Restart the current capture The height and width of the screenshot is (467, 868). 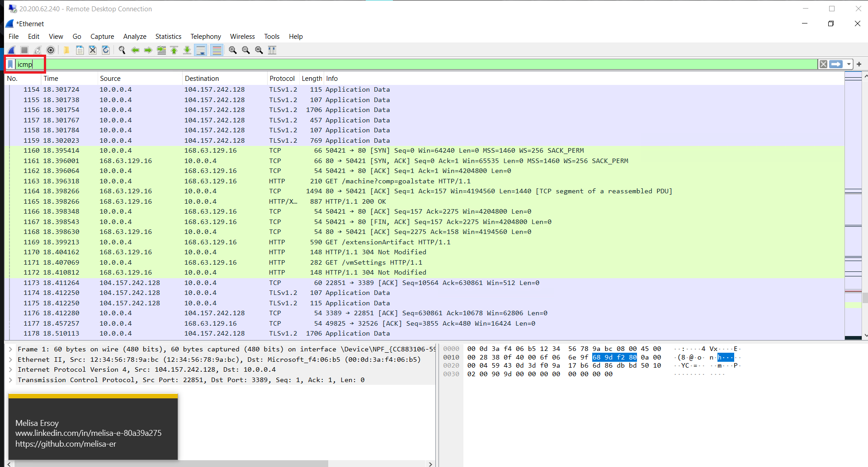click(38, 50)
